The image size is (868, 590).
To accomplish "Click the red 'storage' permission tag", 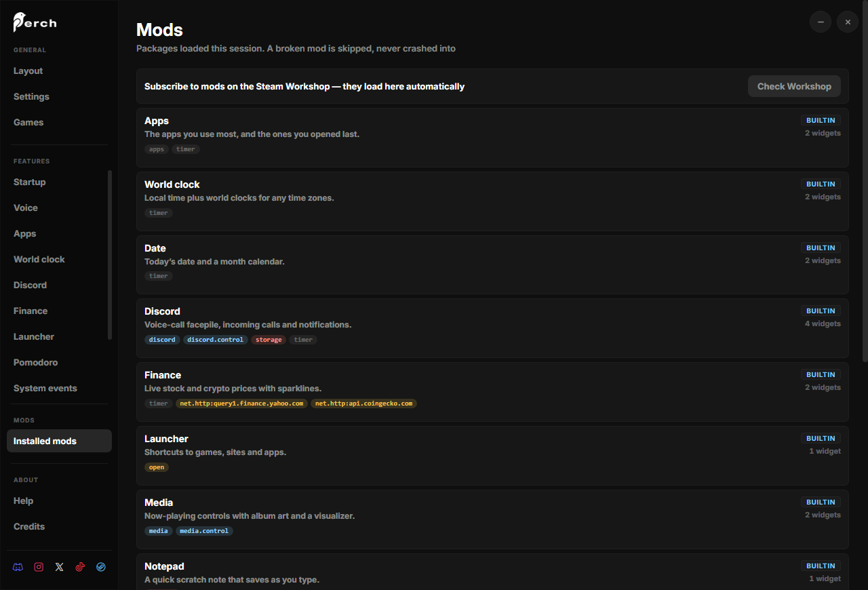I will click(x=269, y=340).
